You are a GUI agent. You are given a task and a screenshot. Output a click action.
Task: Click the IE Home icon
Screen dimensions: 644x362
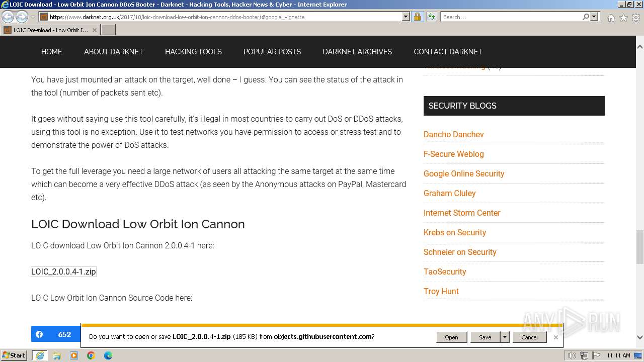[611, 18]
